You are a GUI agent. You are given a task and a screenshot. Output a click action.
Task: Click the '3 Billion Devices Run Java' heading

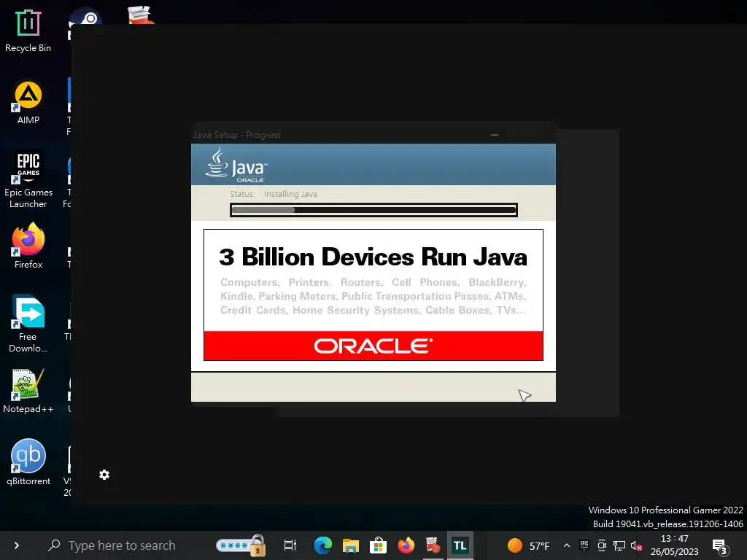(373, 257)
